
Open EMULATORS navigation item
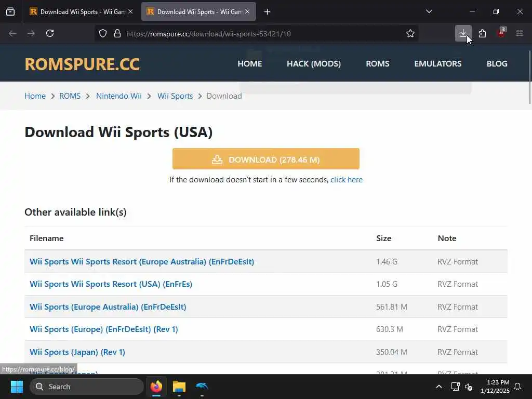437,64
